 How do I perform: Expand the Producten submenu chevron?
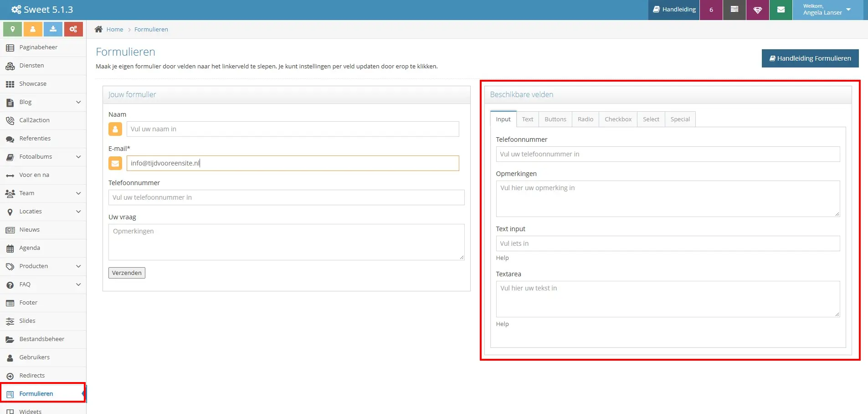tap(78, 266)
